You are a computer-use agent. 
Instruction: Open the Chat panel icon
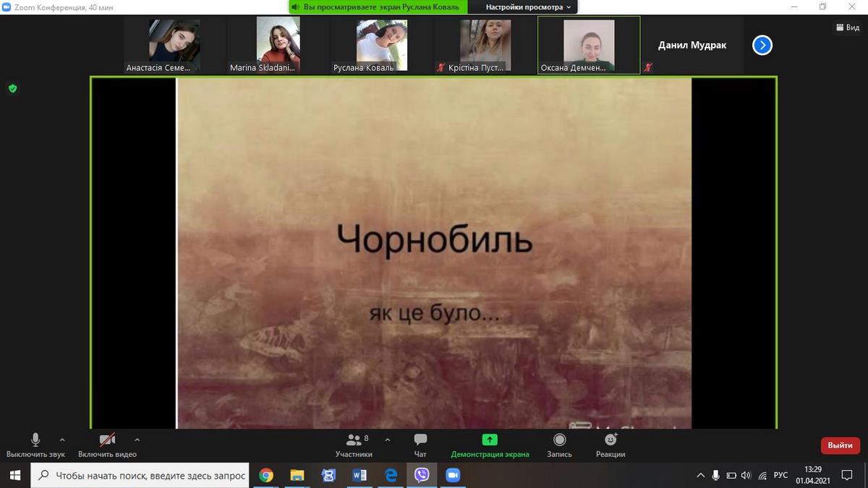tap(420, 440)
